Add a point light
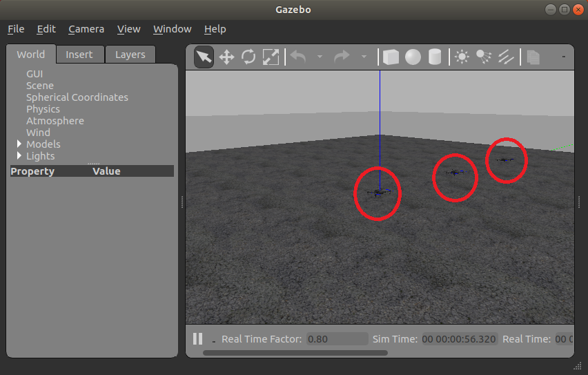The image size is (588, 375). coord(462,57)
